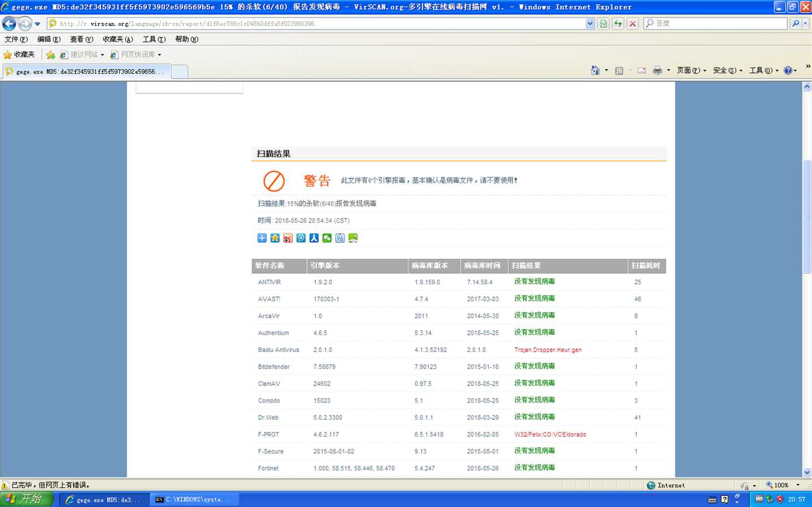The width and height of the screenshot is (812, 507).
Task: Open the 建议网站 suggested sites link
Action: coord(82,55)
